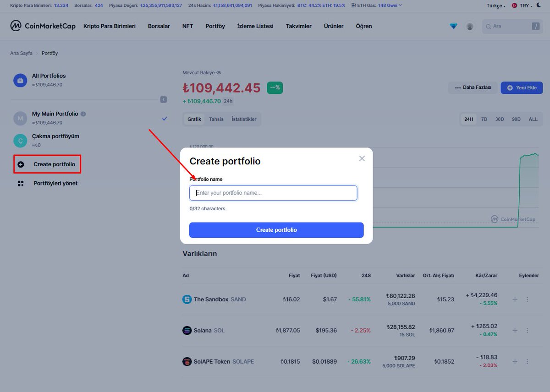Select the 7D chart range

point(484,119)
